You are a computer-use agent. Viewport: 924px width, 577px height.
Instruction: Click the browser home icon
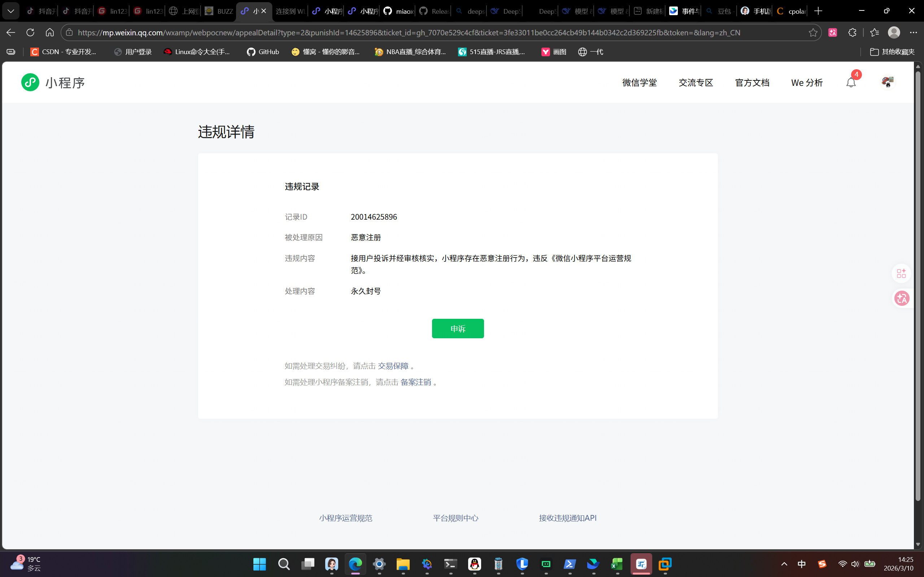point(50,32)
